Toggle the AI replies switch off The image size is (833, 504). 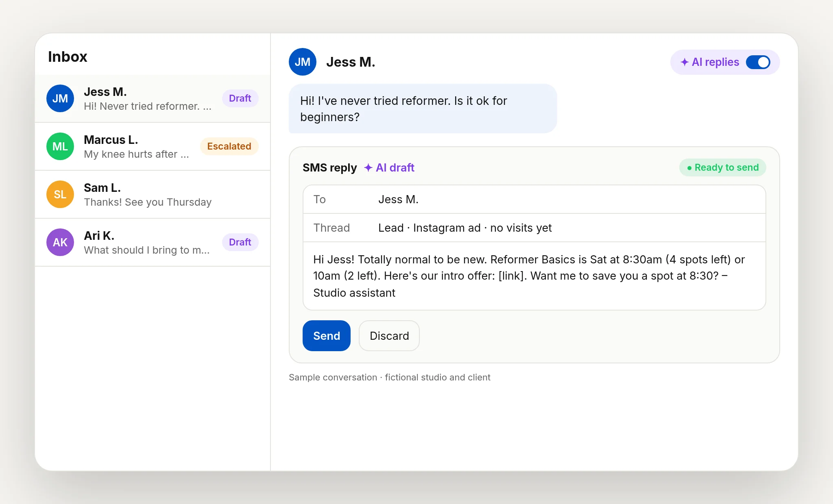click(x=758, y=62)
